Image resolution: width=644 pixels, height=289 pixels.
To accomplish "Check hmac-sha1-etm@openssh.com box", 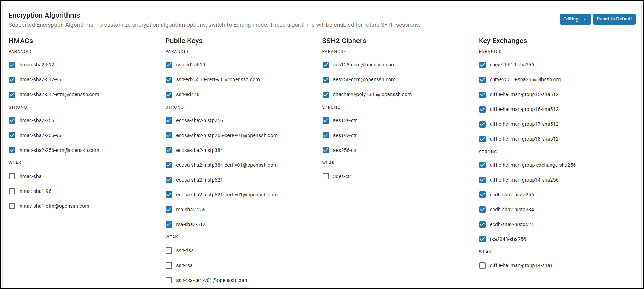I will [12, 206].
